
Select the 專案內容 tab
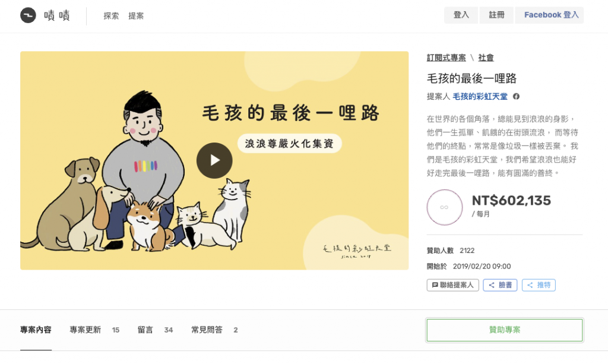(36, 330)
